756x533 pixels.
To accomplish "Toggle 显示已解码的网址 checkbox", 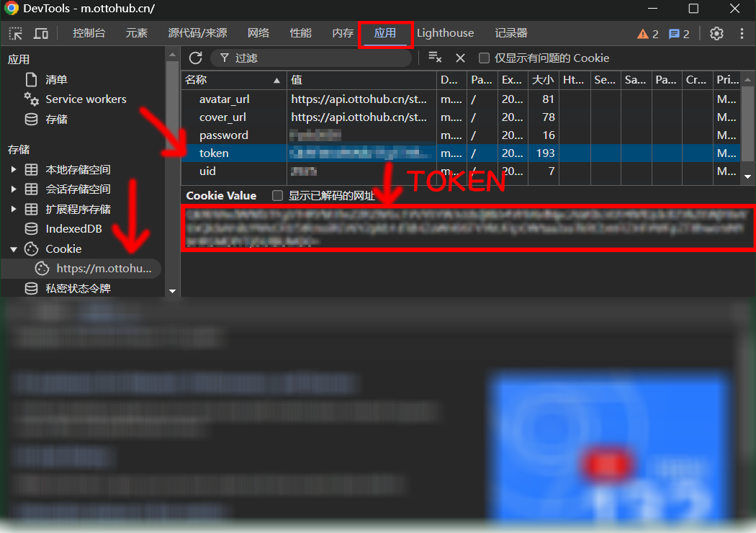I will coord(277,195).
